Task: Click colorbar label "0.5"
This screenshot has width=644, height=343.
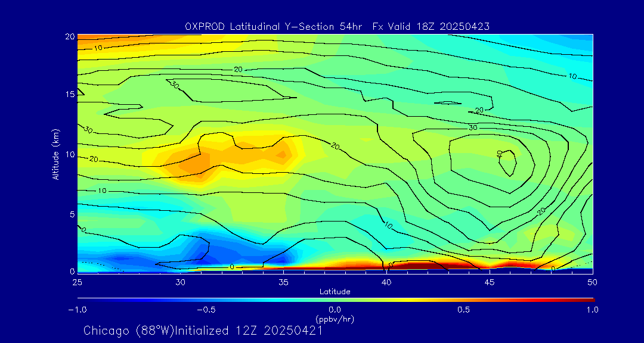Action: point(464,310)
